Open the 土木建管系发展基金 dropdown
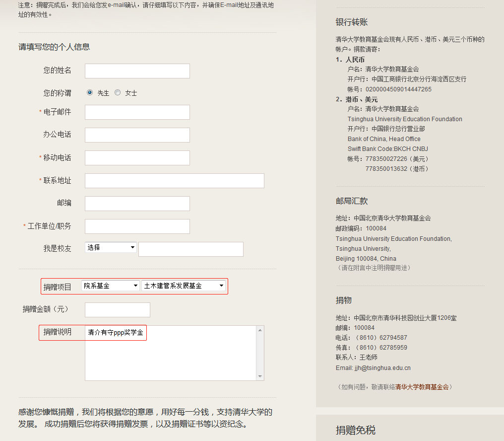The height and width of the screenshot is (441, 504). (x=183, y=286)
